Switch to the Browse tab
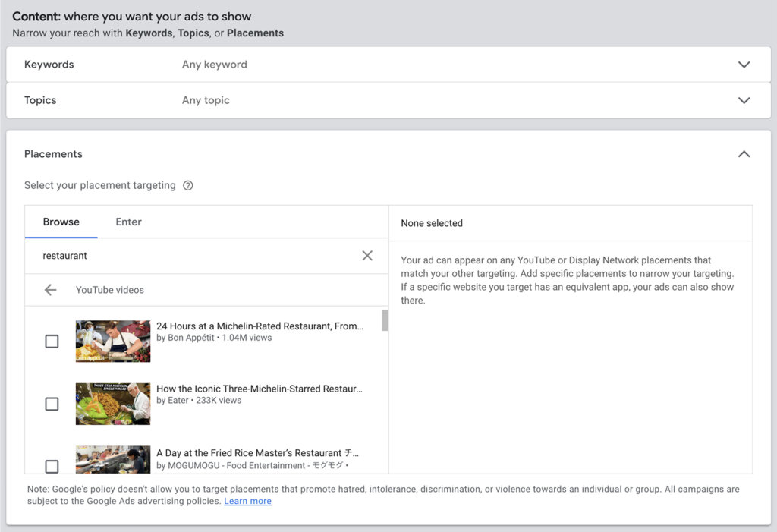Viewport: 777px width, 532px height. (x=61, y=222)
